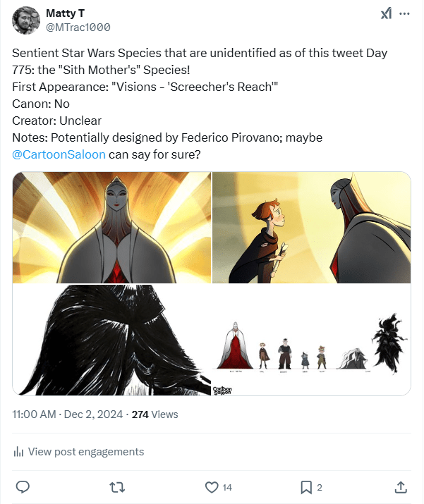The height and width of the screenshot is (504, 424).
Task: Open the top-left Sith Mother close-up image
Action: 112,228
